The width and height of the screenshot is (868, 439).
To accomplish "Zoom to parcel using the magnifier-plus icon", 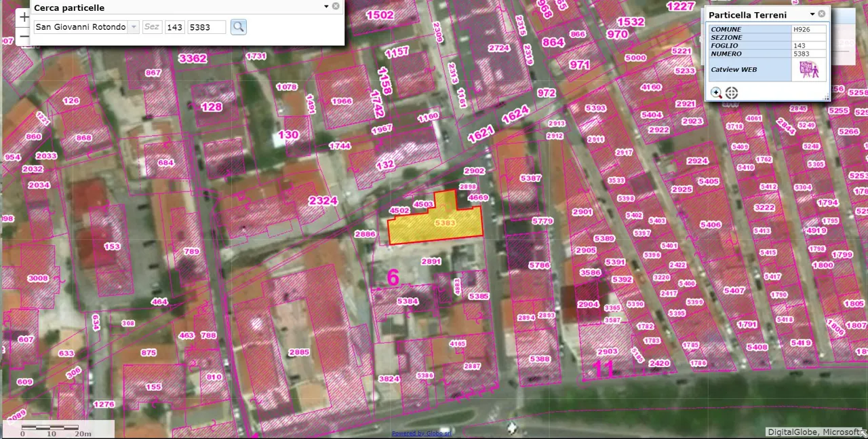I will point(716,92).
